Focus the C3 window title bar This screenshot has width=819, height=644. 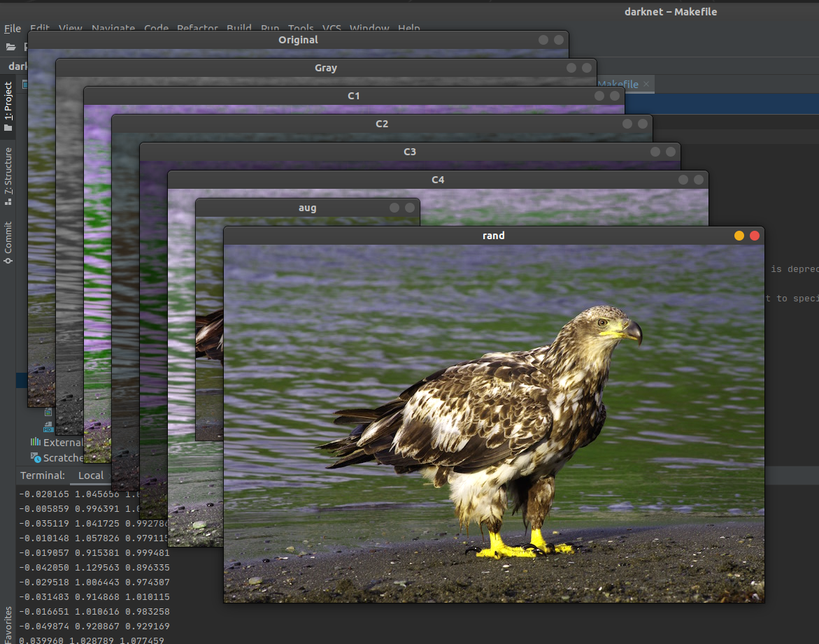(410, 152)
